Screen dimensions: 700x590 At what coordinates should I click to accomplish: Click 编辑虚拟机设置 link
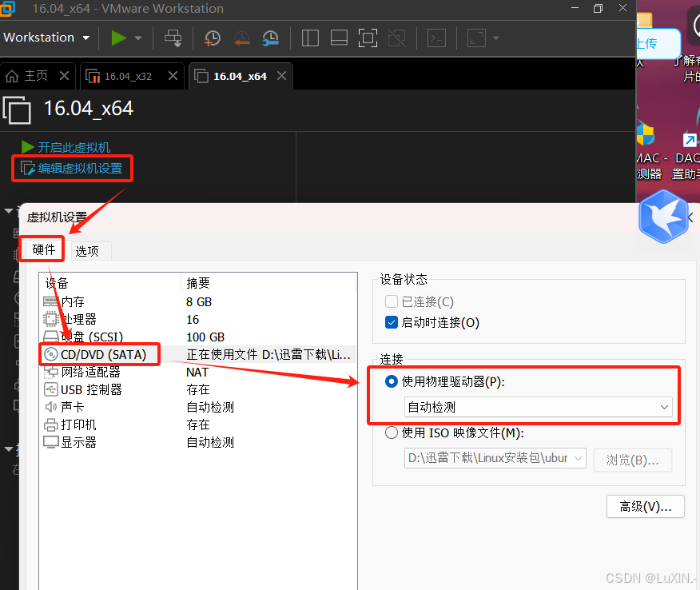[x=80, y=169]
